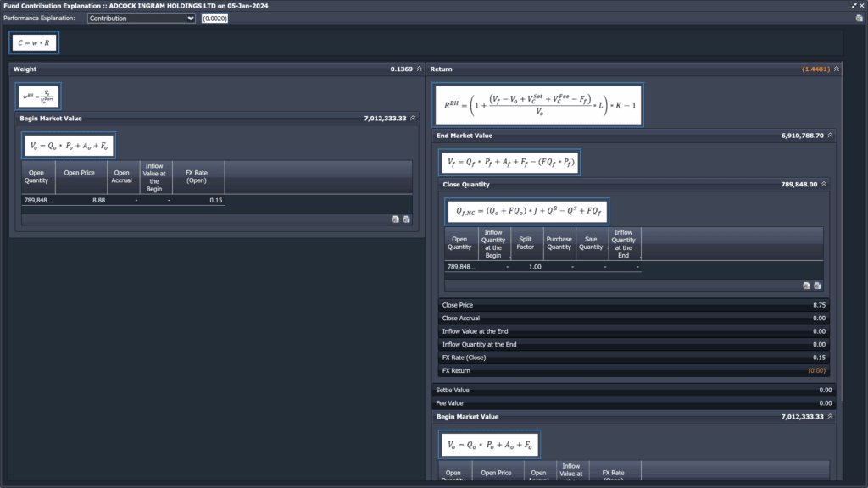Click the Purchase Quantity column header
The image size is (868, 488).
(x=559, y=243)
